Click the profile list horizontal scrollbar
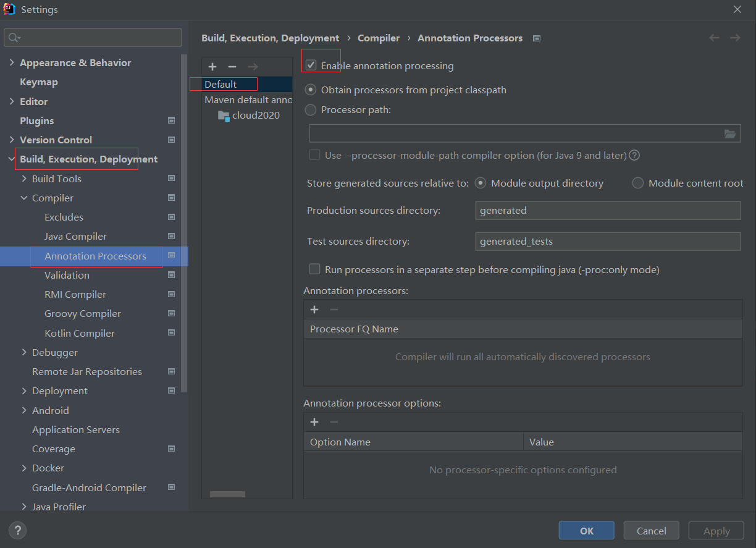 pos(227,494)
